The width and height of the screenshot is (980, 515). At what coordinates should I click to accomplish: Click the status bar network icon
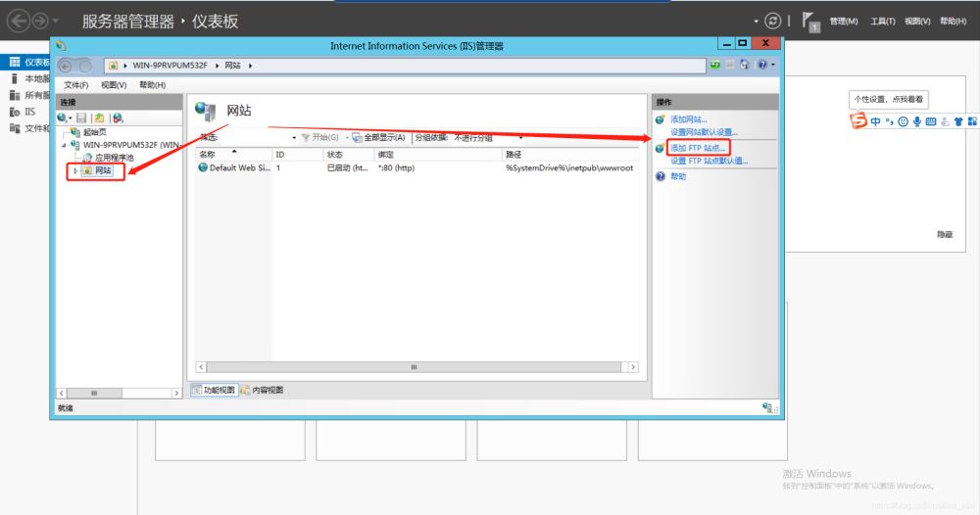(768, 407)
